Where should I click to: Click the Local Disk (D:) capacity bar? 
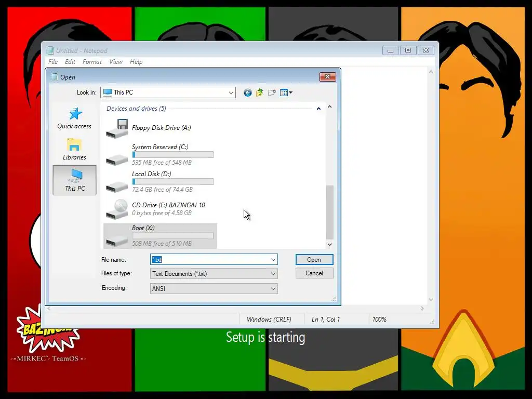tap(173, 181)
